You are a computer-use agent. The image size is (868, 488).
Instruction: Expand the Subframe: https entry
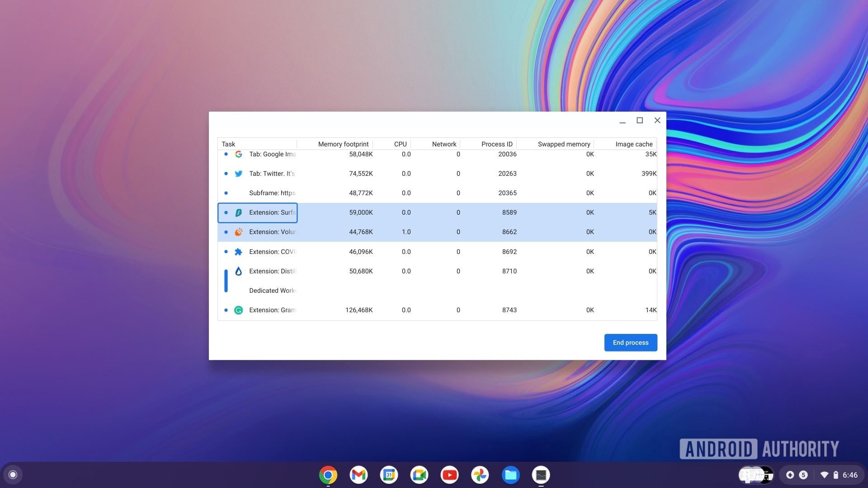click(x=225, y=193)
